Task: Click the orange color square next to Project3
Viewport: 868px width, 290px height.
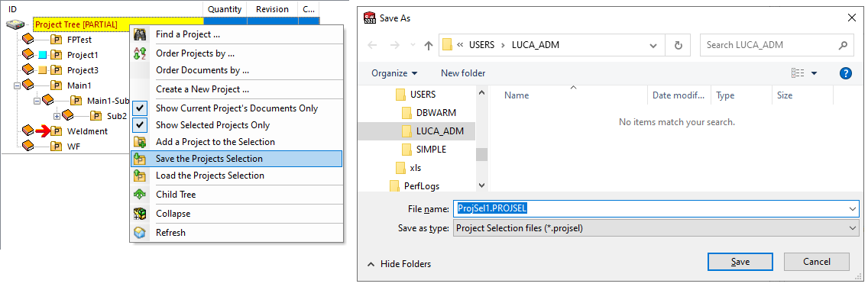Action: click(44, 70)
